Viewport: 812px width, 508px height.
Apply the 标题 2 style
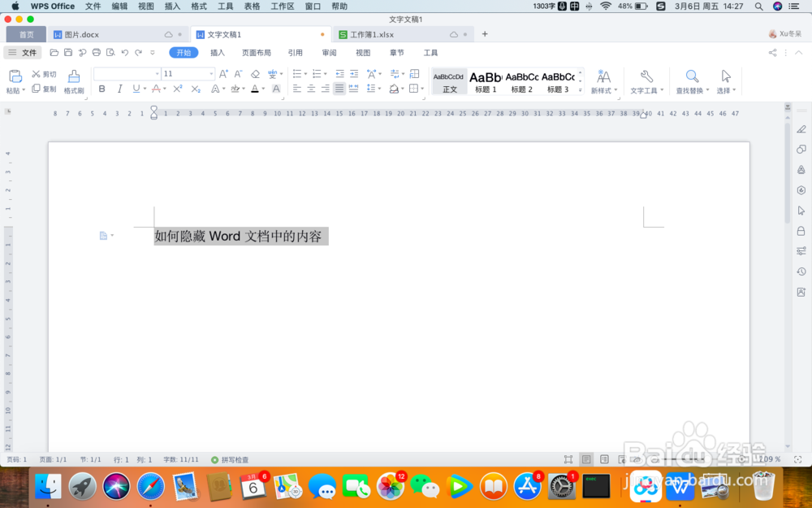pyautogui.click(x=521, y=81)
